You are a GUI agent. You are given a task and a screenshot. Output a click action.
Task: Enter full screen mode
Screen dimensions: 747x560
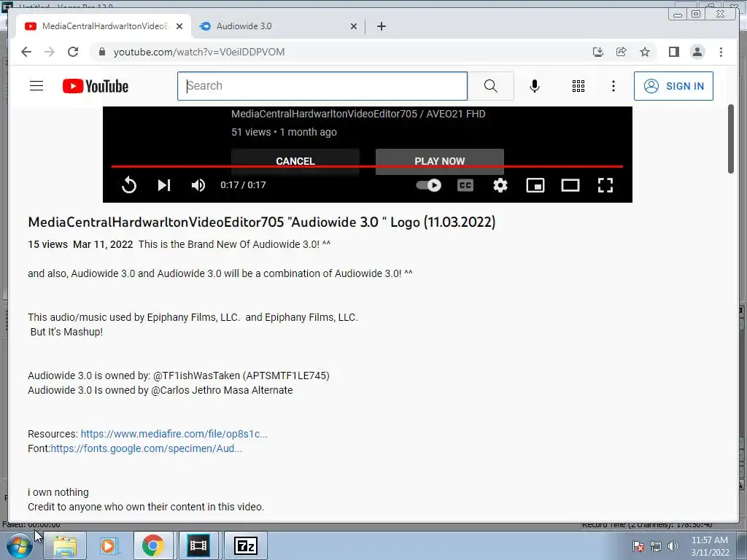point(605,184)
